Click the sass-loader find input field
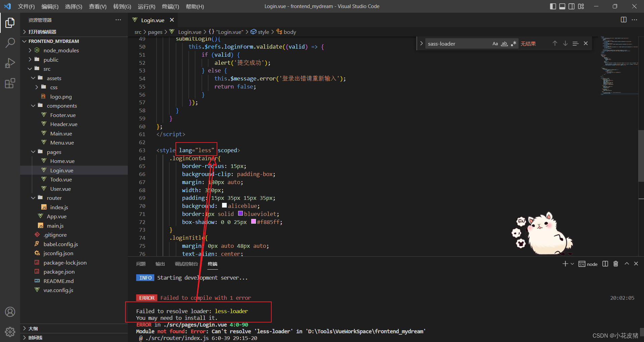Viewport: 644px width, 342px height. tap(458, 44)
